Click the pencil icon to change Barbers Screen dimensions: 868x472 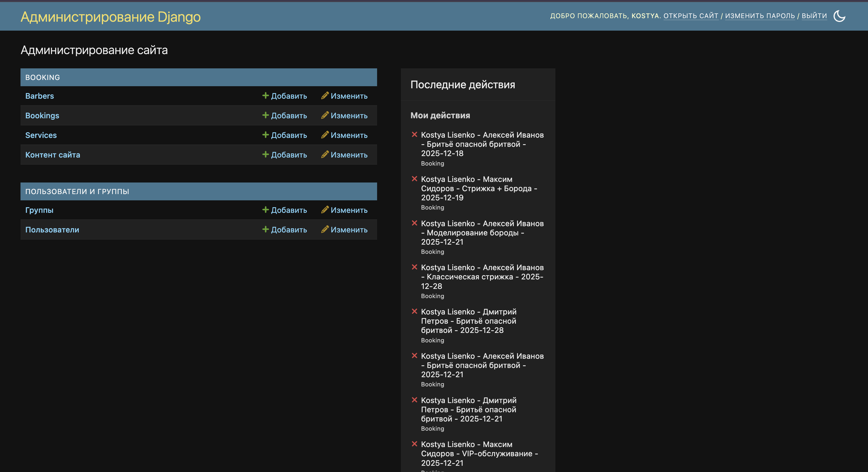[325, 96]
